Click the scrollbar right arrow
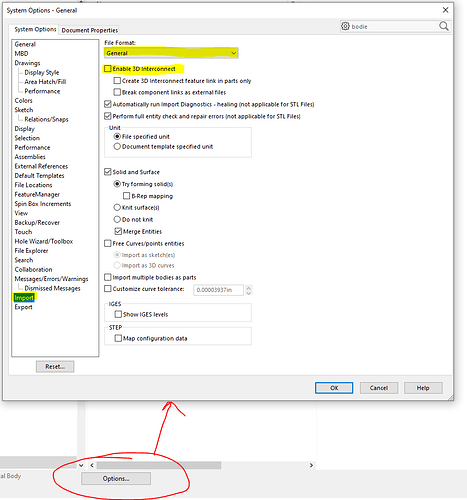 [311, 465]
